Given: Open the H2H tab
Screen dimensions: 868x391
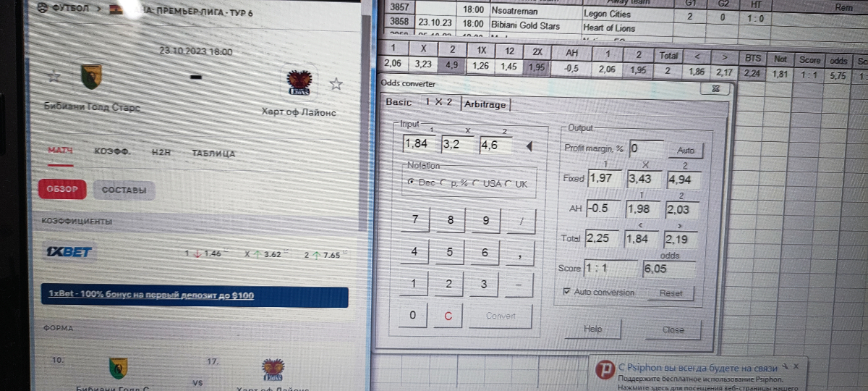Looking at the screenshot, I should tap(161, 153).
